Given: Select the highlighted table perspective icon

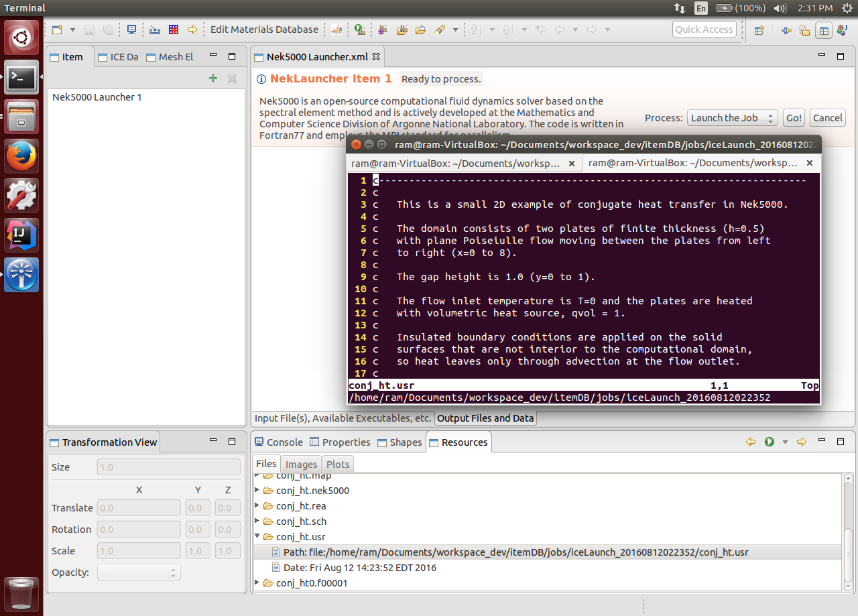Looking at the screenshot, I should click(x=824, y=29).
